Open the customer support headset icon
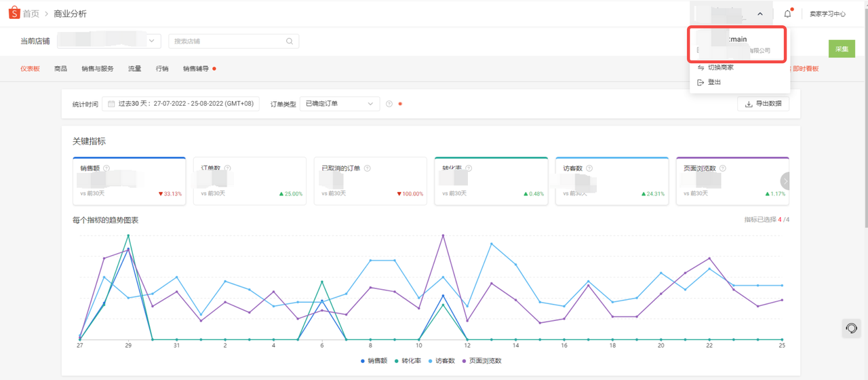 851,328
